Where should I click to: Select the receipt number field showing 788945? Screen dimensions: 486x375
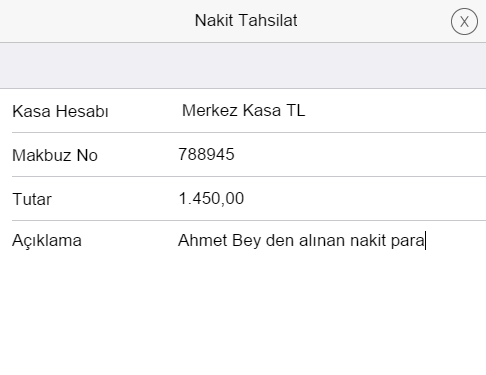(332, 154)
